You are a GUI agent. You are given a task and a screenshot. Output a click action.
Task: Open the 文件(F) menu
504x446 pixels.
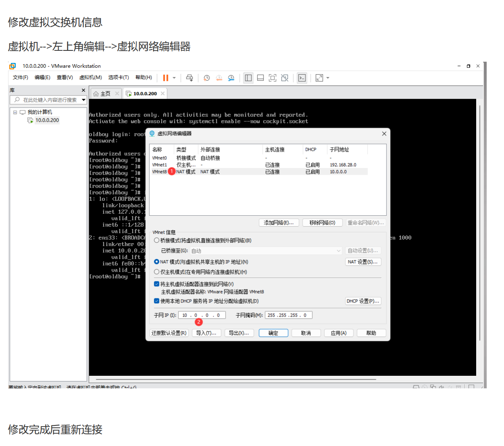21,77
